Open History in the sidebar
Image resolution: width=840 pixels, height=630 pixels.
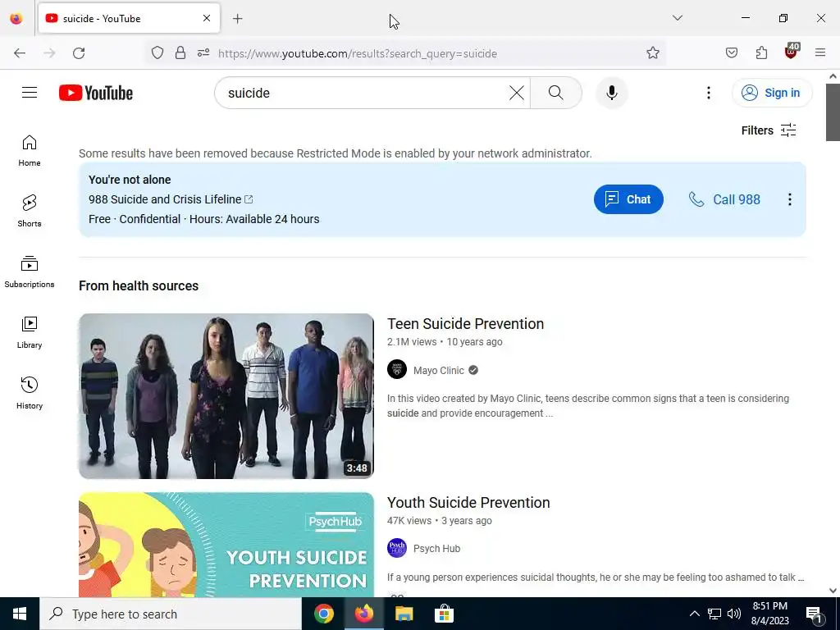click(x=30, y=393)
